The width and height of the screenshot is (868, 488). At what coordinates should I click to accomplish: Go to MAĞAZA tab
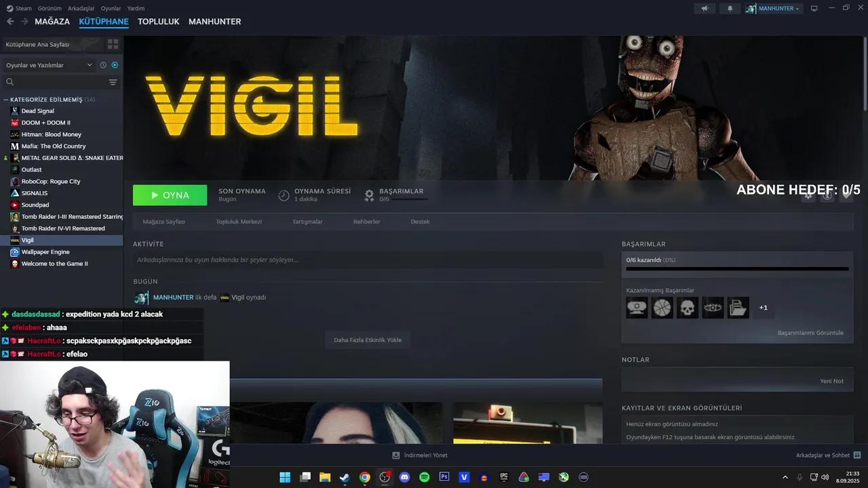pyautogui.click(x=52, y=22)
